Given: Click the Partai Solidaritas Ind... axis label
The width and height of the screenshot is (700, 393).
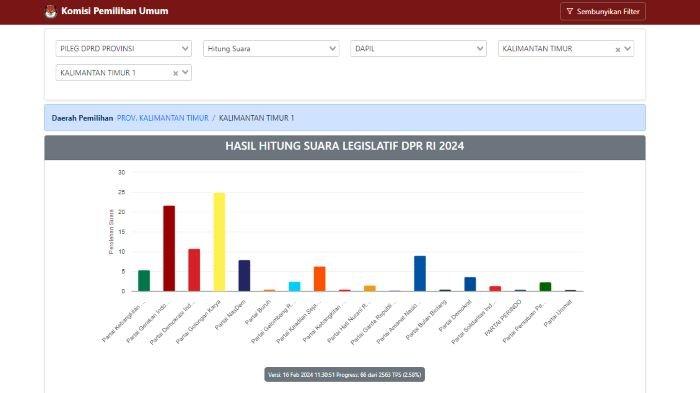Looking at the screenshot, I should 473,323.
